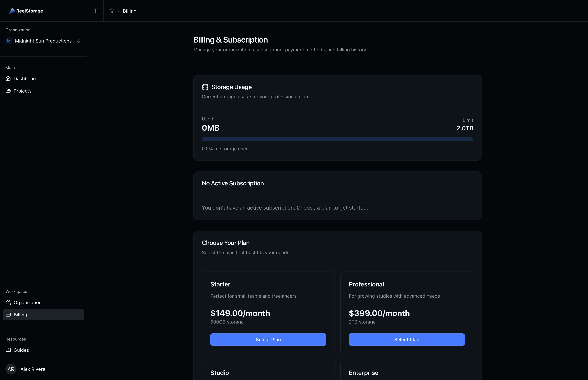588x380 pixels.
Task: Open the Dashboard sidebar entry
Action: 25,78
